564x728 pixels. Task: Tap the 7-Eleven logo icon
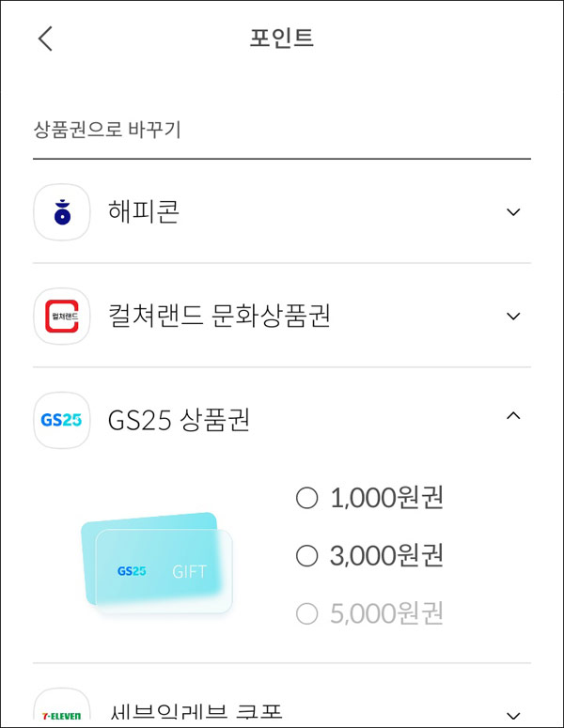click(x=62, y=705)
